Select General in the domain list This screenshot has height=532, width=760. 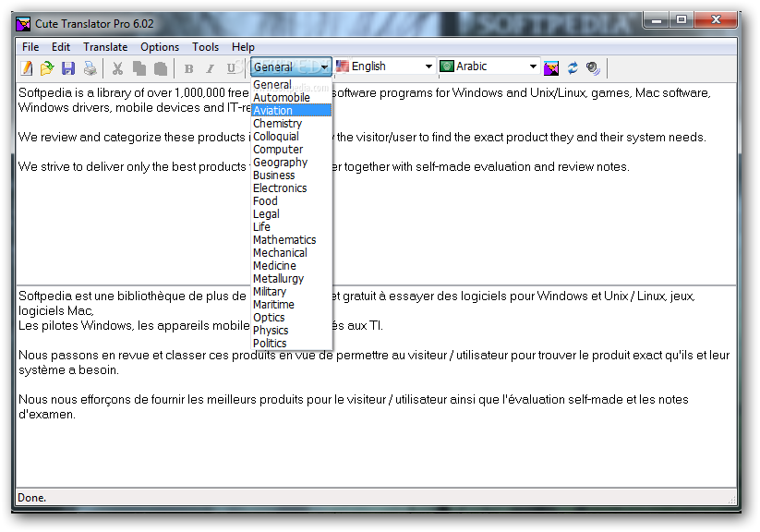click(x=291, y=84)
